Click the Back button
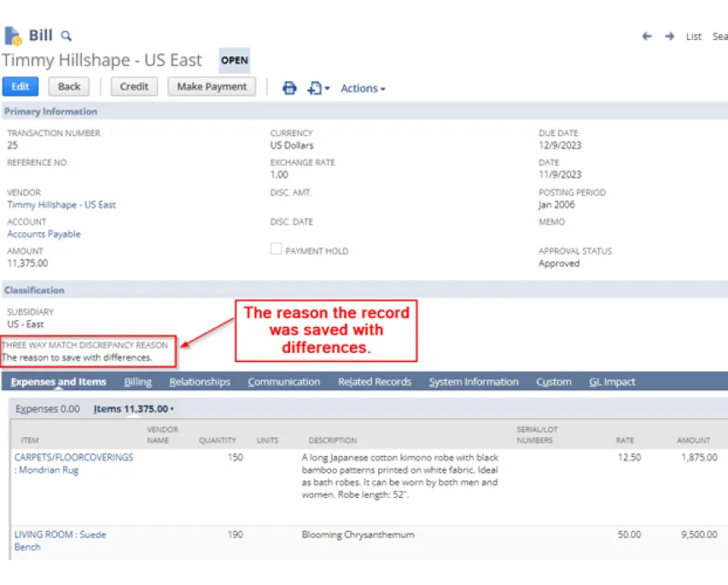The width and height of the screenshot is (728, 585). (x=69, y=86)
